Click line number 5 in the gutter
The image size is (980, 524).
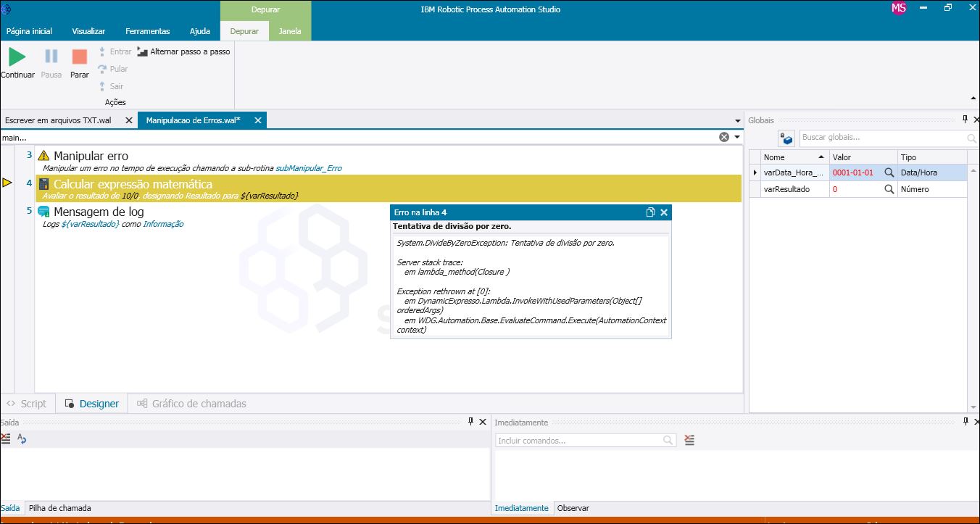[x=29, y=211]
